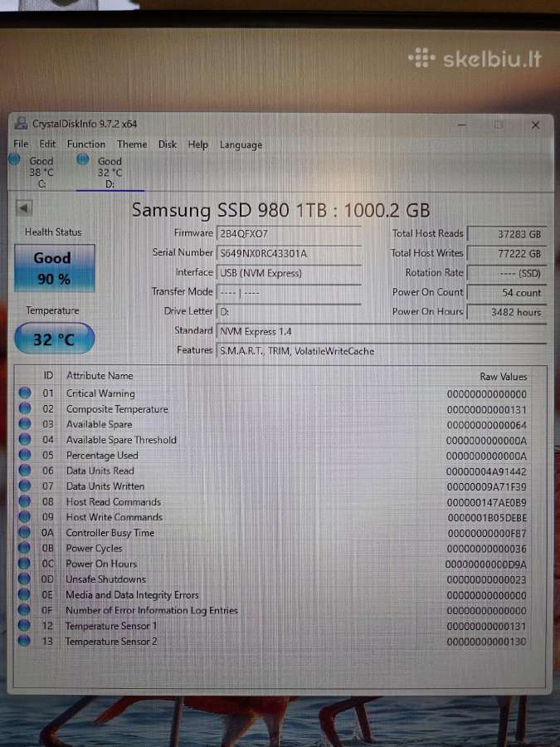This screenshot has width=560, height=747.
Task: Click the status dot for Temperature Sensor 2
Action: tap(24, 641)
